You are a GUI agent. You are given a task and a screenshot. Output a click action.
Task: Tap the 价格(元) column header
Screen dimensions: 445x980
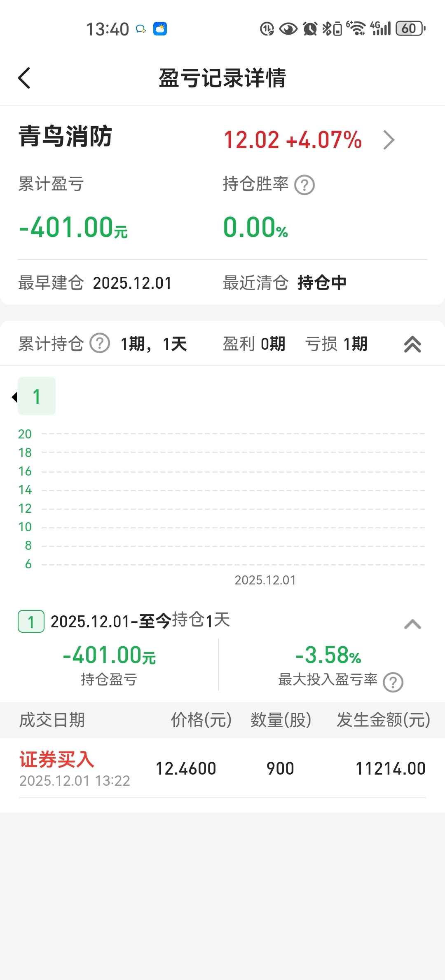[x=201, y=720]
